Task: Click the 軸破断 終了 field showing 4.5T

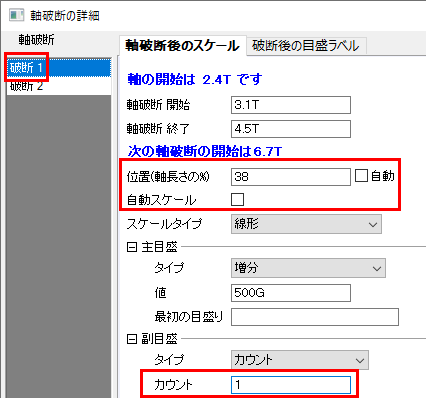Action: click(x=291, y=129)
